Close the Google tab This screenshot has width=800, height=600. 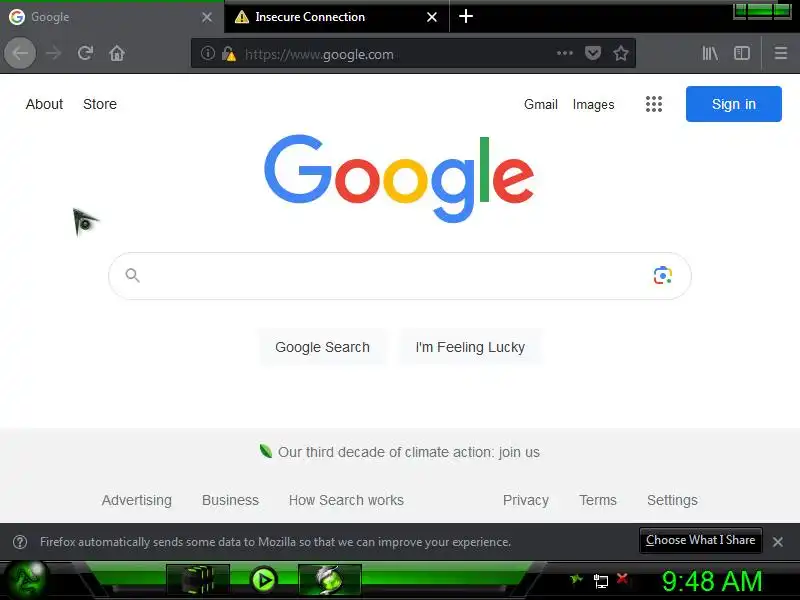coord(207,17)
